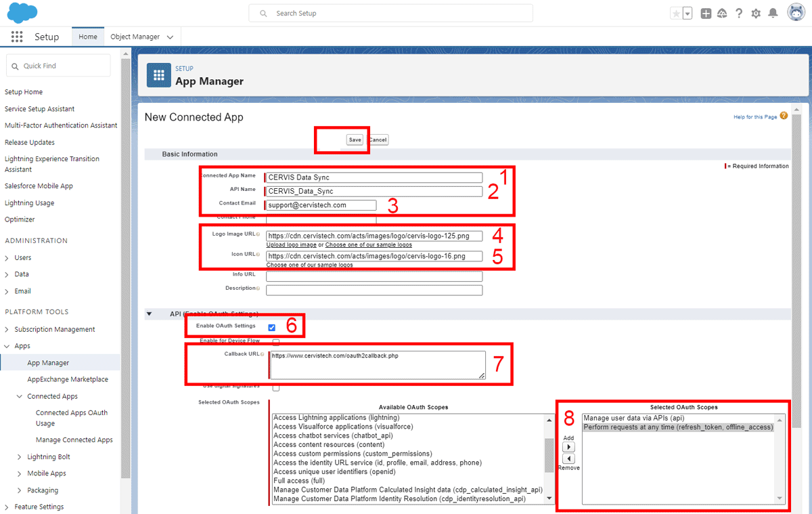Collapse the Connected Apps node

point(20,397)
